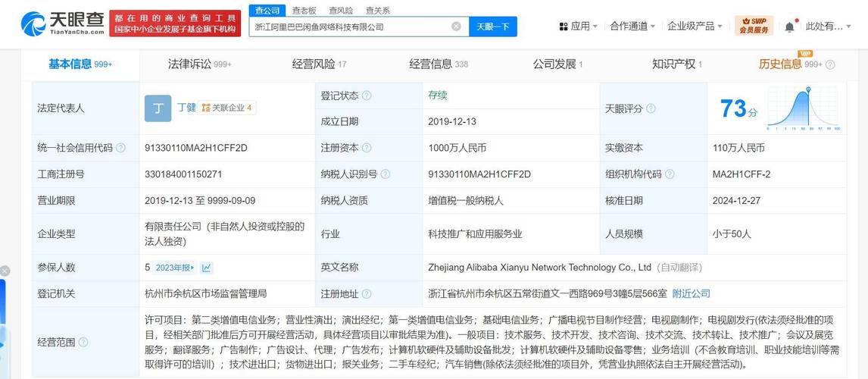Open the insured-count trend chart icon
The image size is (868, 379).
tap(207, 268)
